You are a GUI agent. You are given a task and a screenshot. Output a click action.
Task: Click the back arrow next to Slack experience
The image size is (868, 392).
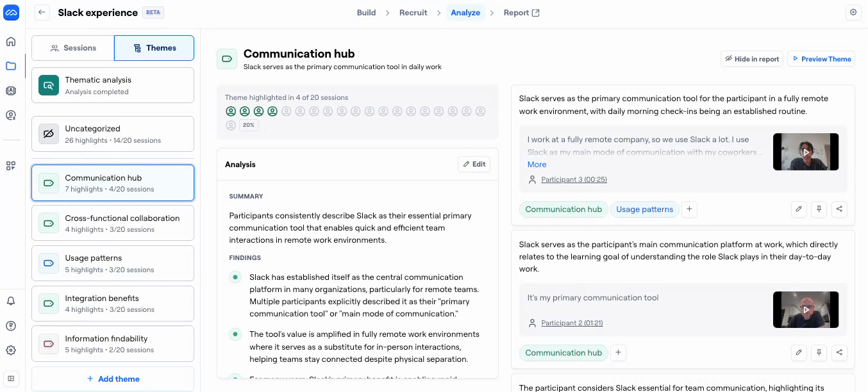(x=42, y=12)
